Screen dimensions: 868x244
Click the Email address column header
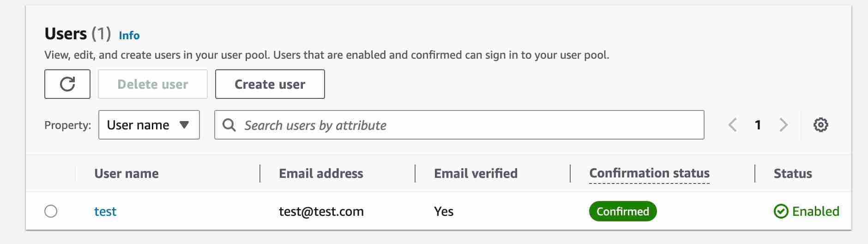point(321,174)
